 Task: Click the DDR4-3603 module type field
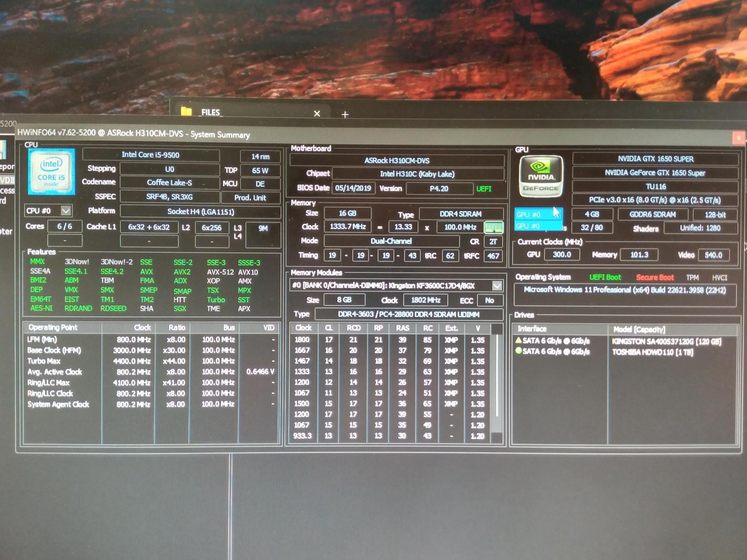pyautogui.click(x=409, y=314)
